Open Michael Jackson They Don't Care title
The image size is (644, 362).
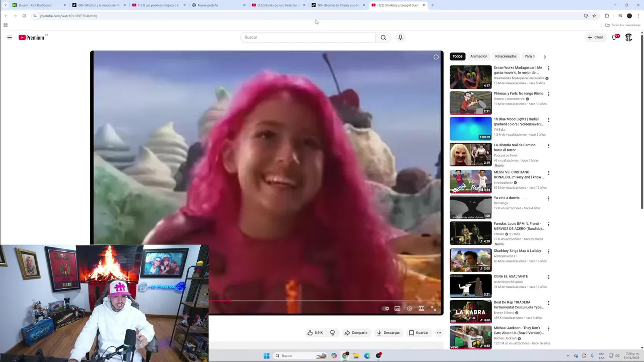click(x=518, y=330)
